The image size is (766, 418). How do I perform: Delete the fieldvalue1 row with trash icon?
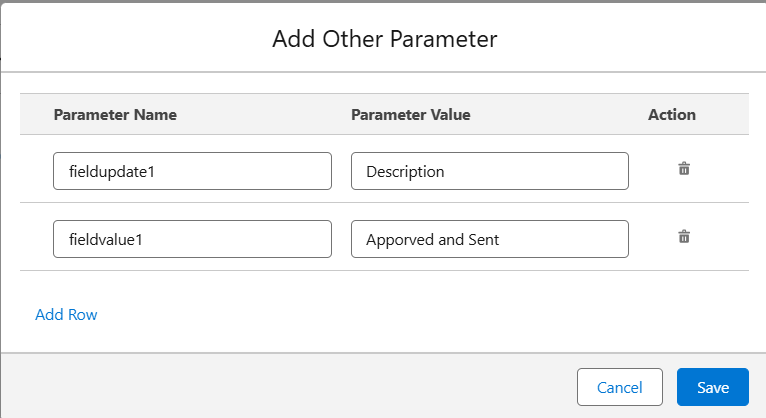(684, 237)
